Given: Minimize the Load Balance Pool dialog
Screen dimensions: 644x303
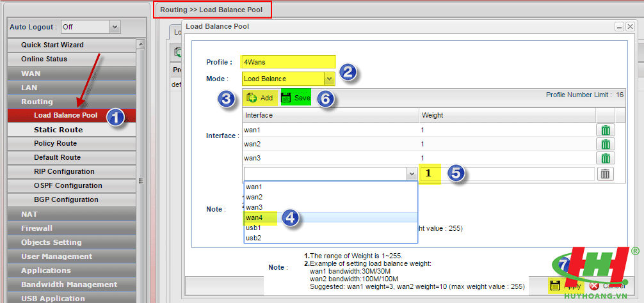Looking at the screenshot, I should pyautogui.click(x=619, y=27).
